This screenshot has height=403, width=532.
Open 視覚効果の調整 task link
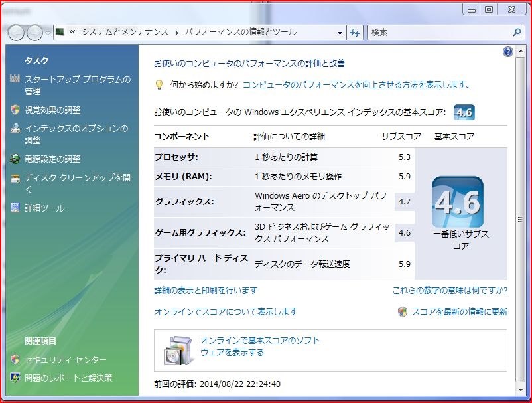click(x=52, y=110)
